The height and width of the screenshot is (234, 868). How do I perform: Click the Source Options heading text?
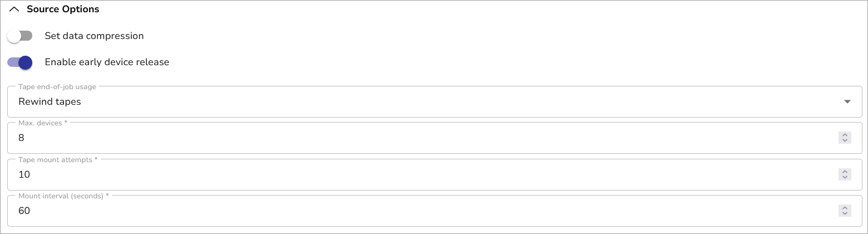[63, 9]
